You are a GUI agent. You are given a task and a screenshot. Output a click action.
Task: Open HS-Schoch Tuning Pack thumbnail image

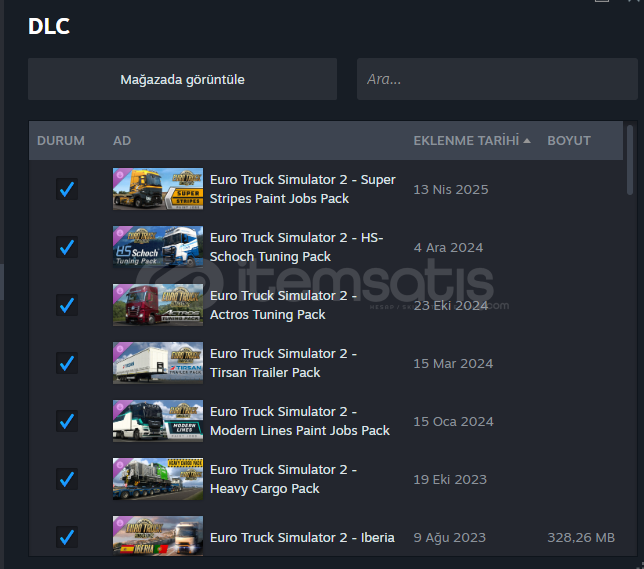coord(158,247)
